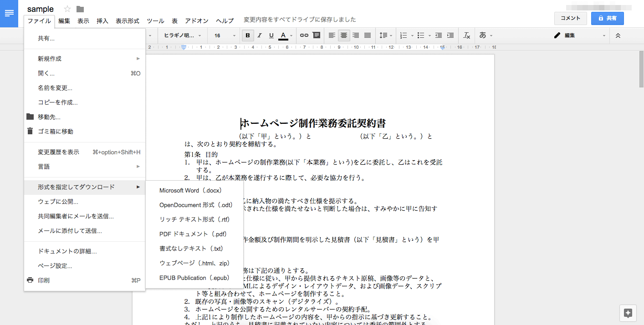Choose 移動先... with the folder icon
644x325 pixels.
pos(85,117)
